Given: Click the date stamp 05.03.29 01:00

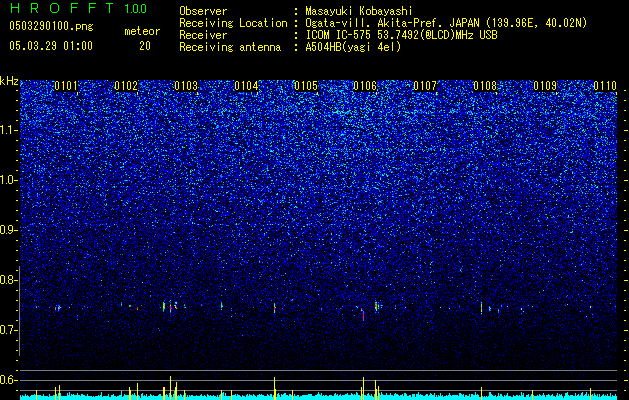Looking at the screenshot, I should 51,46.
